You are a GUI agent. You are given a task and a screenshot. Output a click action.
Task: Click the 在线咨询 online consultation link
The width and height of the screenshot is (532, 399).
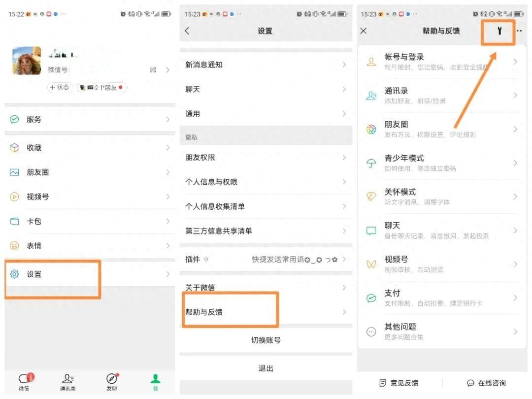pos(486,383)
